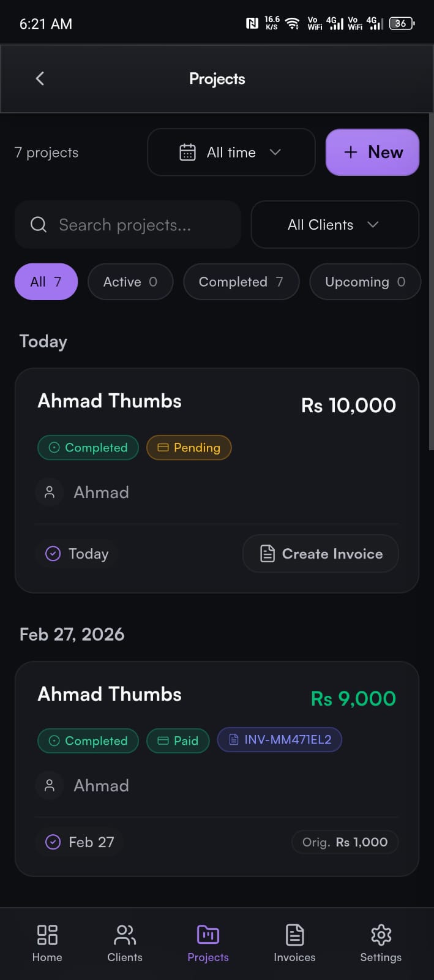Show only Completed projects chip
Viewport: 434px width, 980px height.
coord(241,282)
